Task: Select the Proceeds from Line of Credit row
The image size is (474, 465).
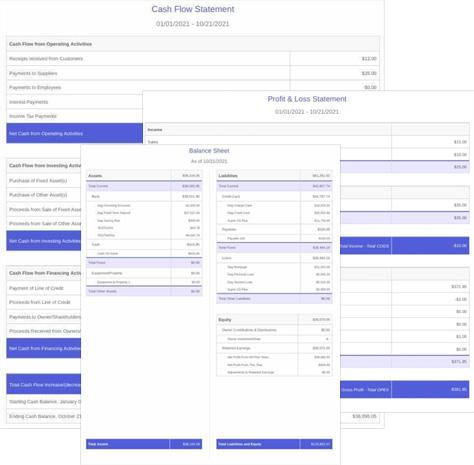Action: (x=44, y=302)
